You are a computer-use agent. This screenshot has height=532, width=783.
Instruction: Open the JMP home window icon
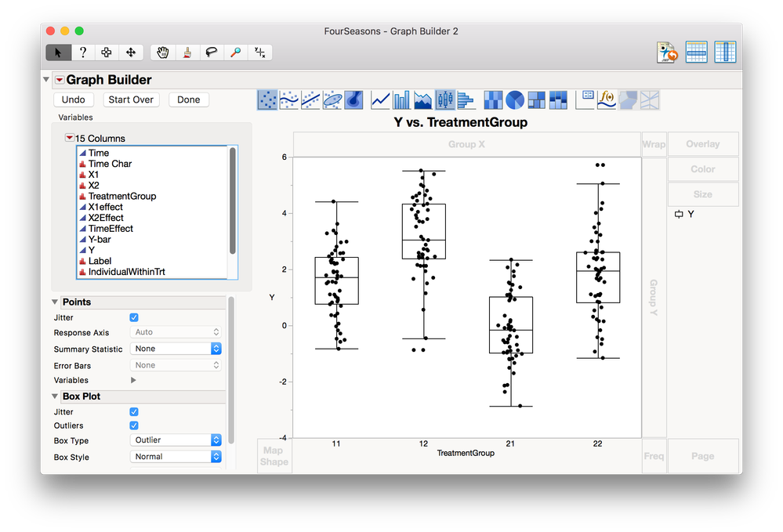click(x=667, y=52)
